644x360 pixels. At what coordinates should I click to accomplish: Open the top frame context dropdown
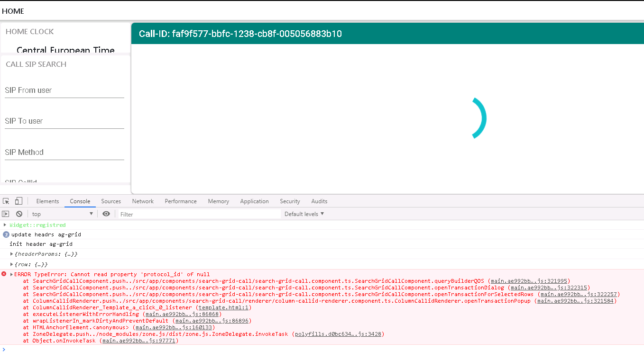point(62,214)
